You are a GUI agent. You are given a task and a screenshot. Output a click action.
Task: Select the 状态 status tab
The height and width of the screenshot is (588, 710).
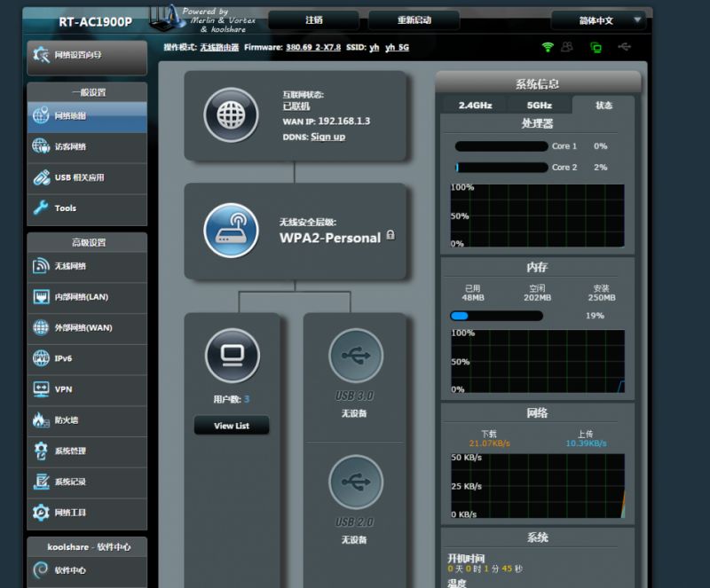coord(603,106)
